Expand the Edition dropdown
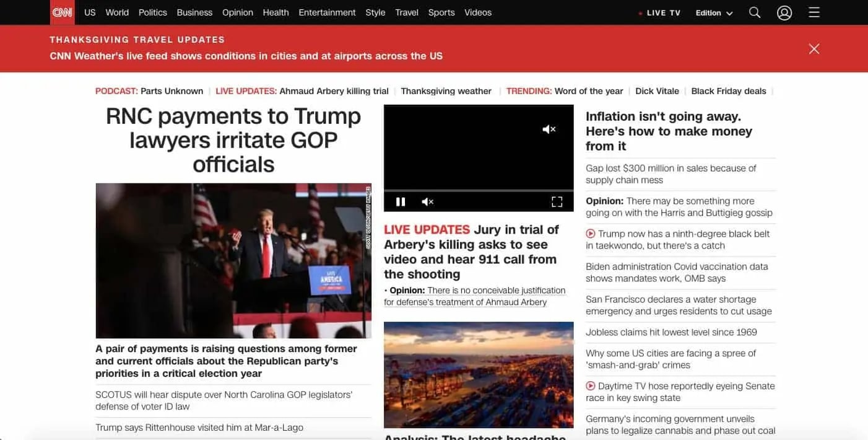 (x=714, y=13)
